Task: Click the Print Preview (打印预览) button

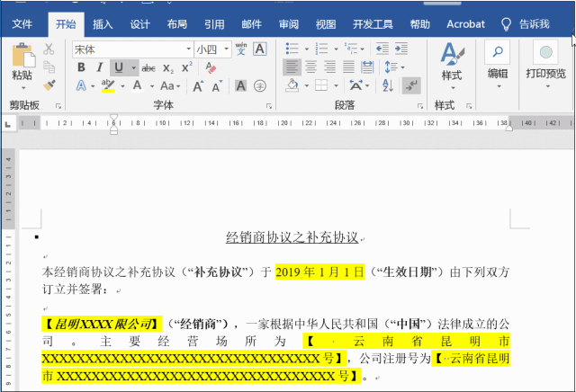Action: (546, 66)
